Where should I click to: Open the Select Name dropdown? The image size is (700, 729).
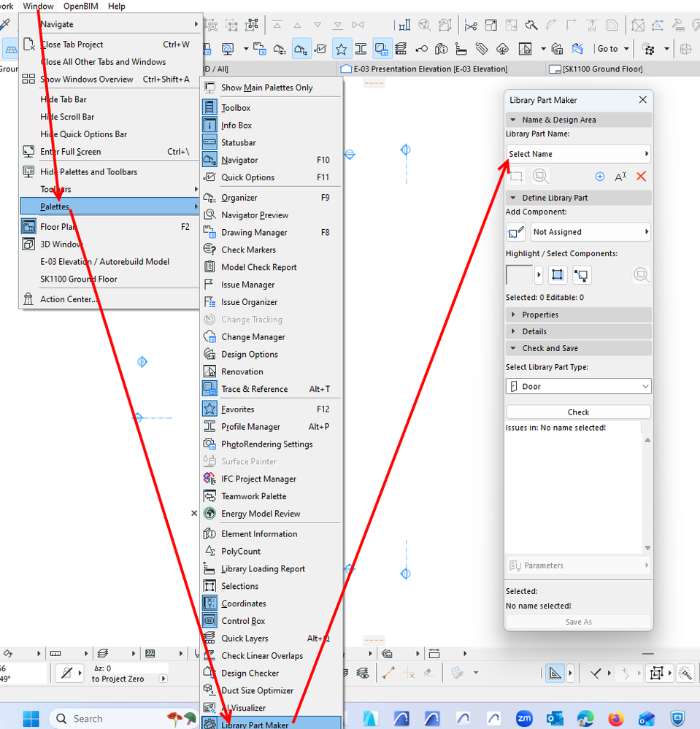(x=578, y=154)
